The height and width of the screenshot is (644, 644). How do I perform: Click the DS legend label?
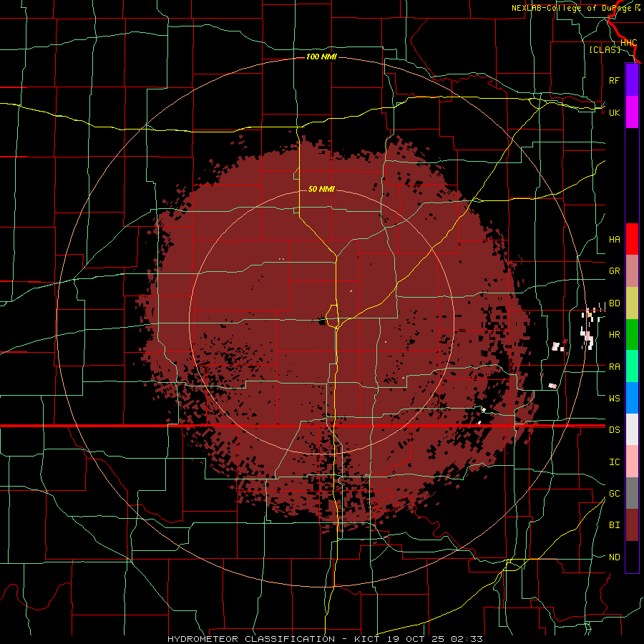(x=614, y=430)
